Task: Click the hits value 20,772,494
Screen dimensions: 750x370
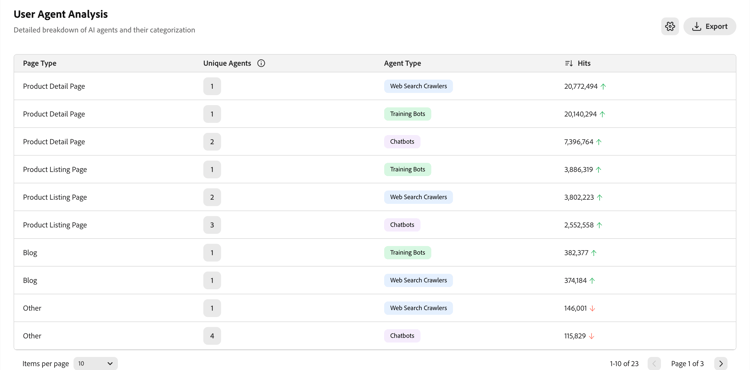Action: [581, 87]
